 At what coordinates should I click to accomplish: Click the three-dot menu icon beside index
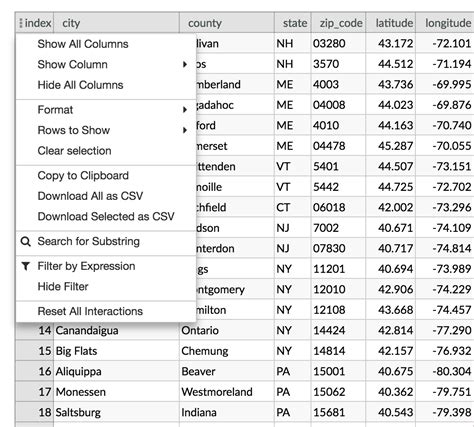coord(21,23)
